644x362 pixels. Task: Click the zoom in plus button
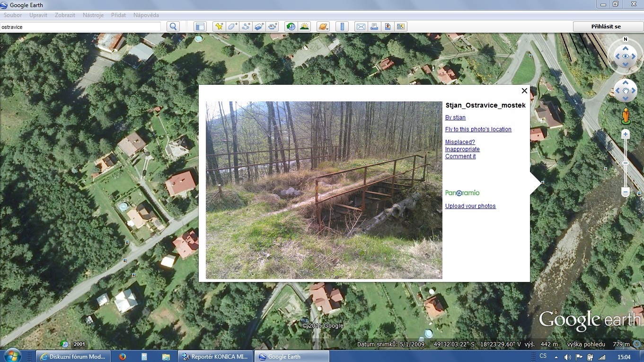pyautogui.click(x=626, y=135)
